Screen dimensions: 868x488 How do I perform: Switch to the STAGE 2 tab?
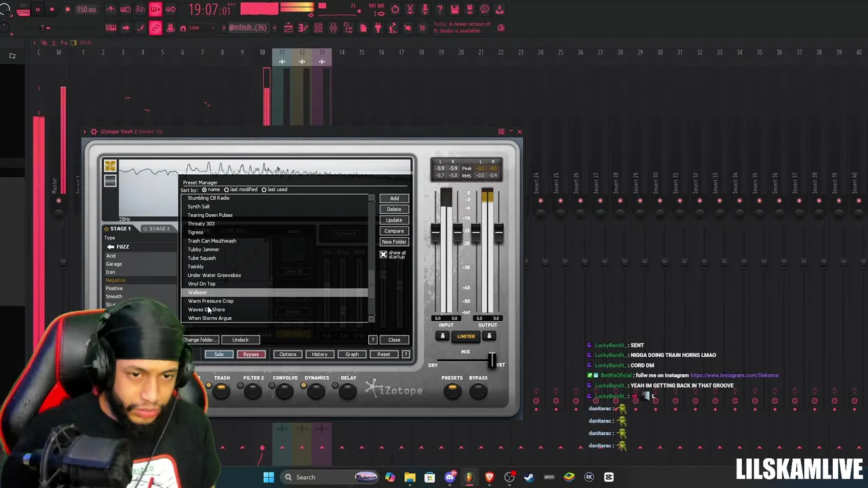[x=157, y=228]
